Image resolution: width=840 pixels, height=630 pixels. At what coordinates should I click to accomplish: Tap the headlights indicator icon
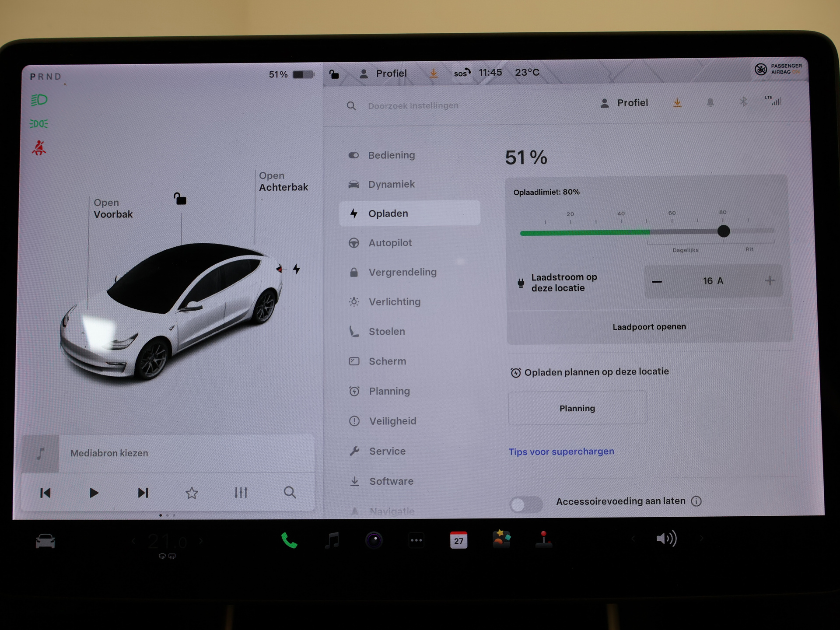pos(39,100)
